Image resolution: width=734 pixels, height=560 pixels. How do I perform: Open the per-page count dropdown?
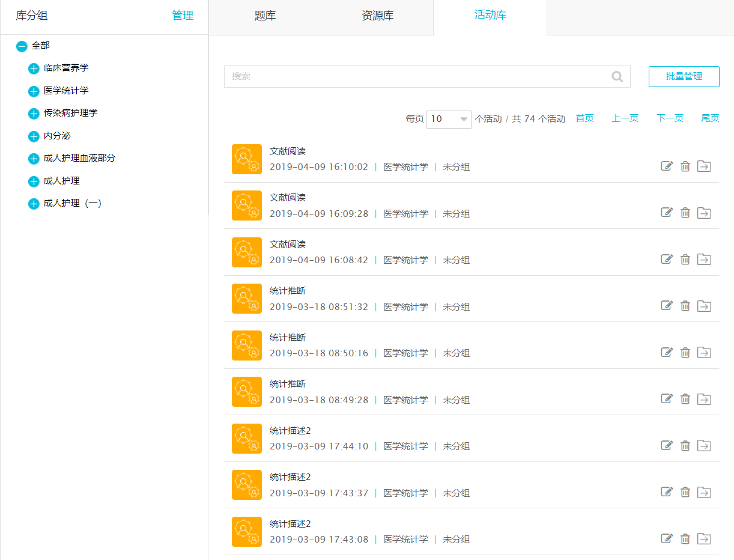(x=448, y=119)
